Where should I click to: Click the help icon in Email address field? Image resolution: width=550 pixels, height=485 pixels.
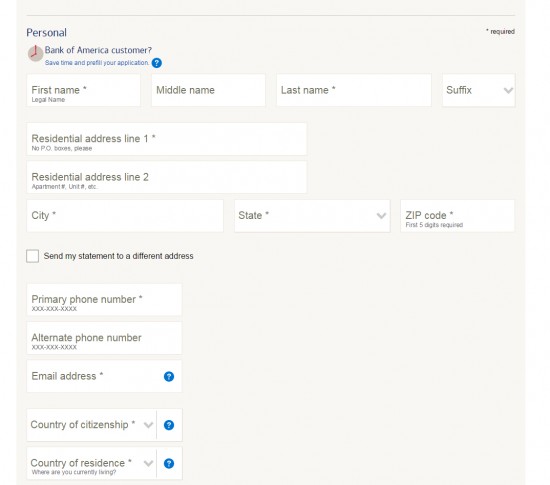[169, 376]
